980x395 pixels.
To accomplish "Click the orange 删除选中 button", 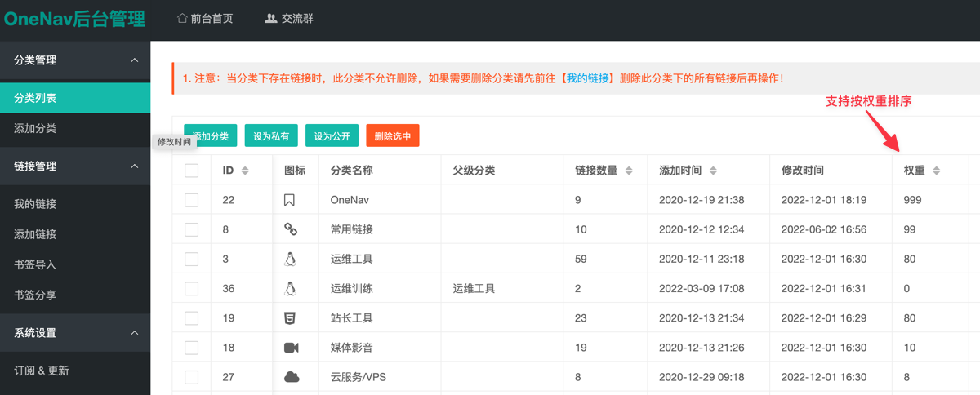I will (393, 136).
